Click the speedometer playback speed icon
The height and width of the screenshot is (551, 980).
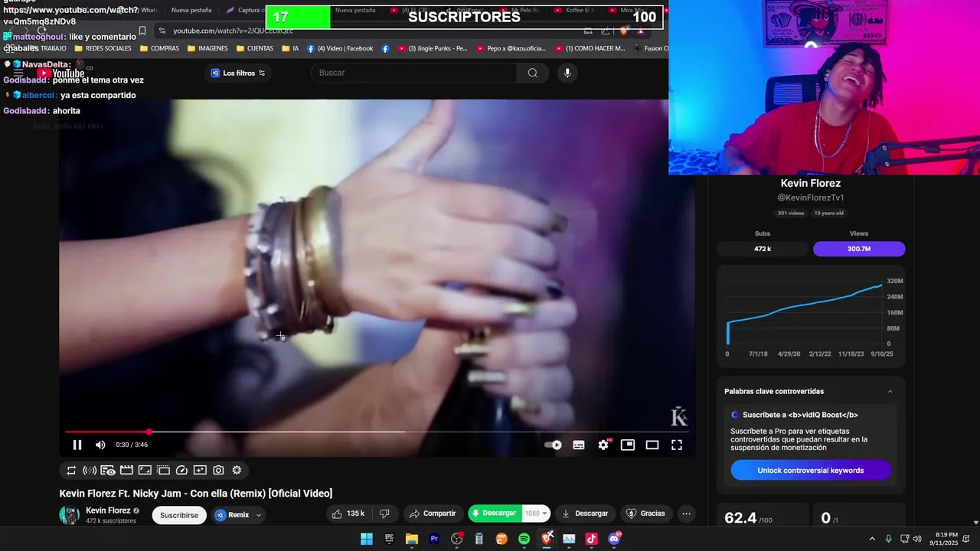[181, 470]
